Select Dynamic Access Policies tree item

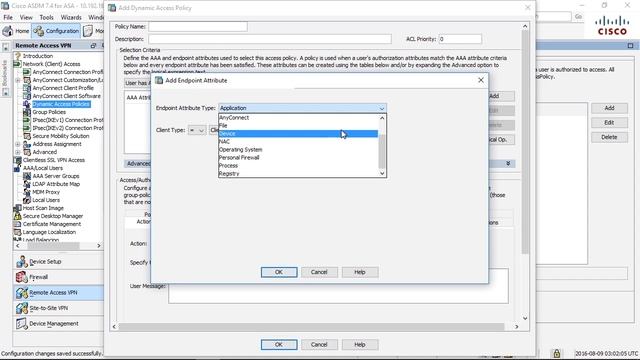tap(61, 104)
